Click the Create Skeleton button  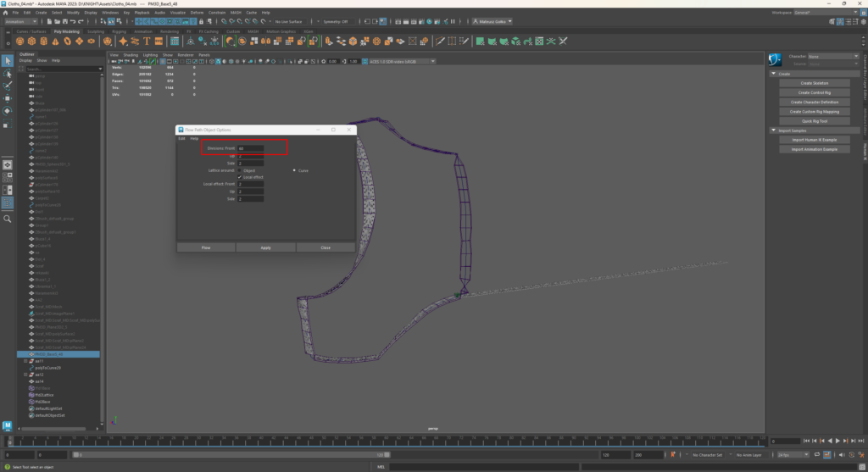(x=814, y=83)
